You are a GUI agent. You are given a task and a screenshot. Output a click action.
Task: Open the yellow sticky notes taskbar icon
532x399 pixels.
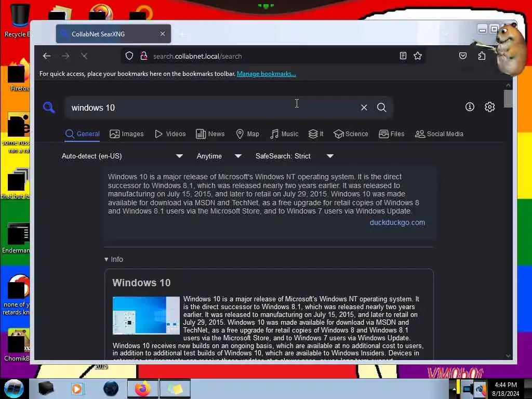(175, 389)
